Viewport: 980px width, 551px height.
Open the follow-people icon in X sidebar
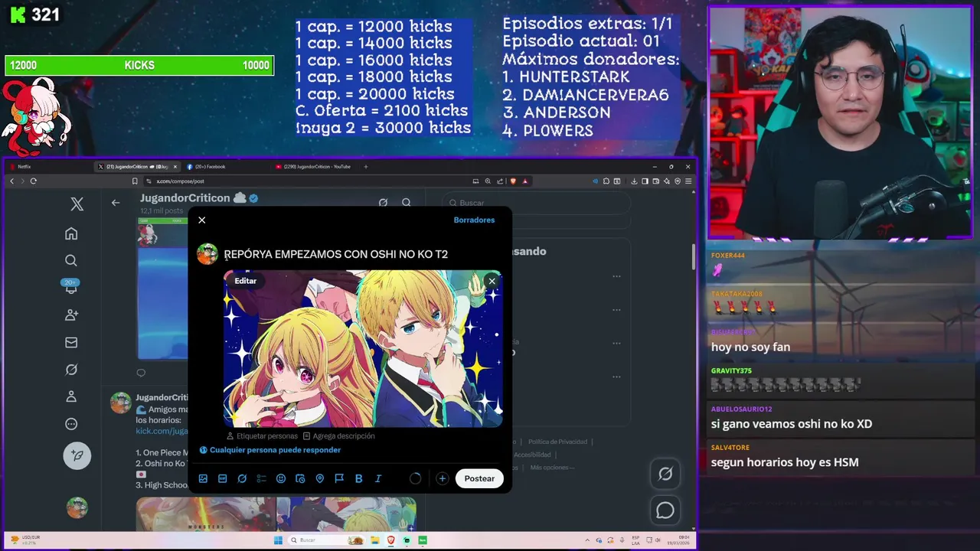[x=71, y=315]
